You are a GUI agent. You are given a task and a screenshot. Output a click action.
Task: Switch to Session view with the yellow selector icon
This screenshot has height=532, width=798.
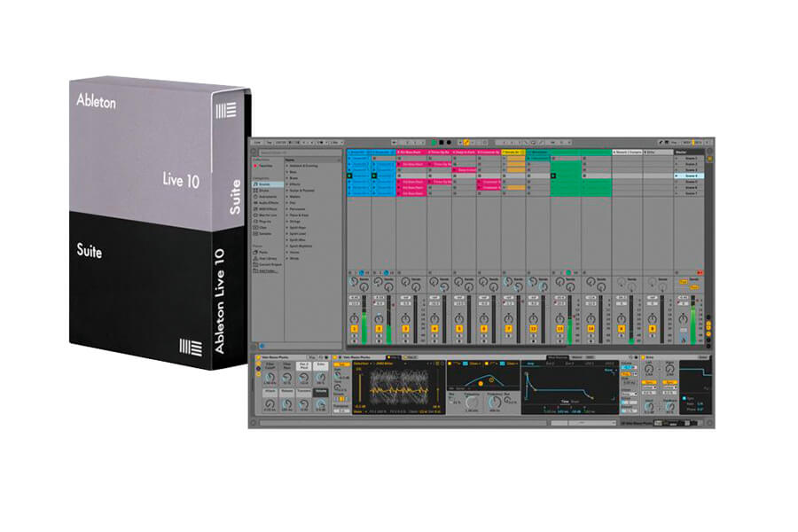click(709, 159)
